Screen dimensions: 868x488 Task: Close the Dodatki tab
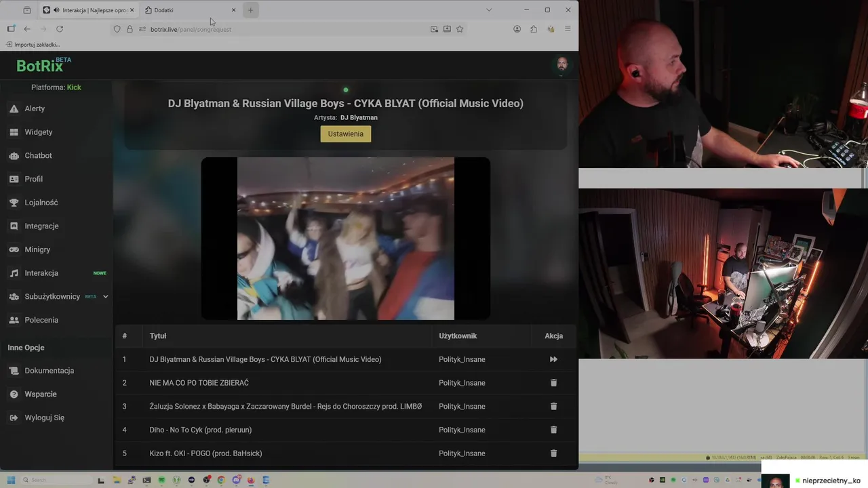234,10
